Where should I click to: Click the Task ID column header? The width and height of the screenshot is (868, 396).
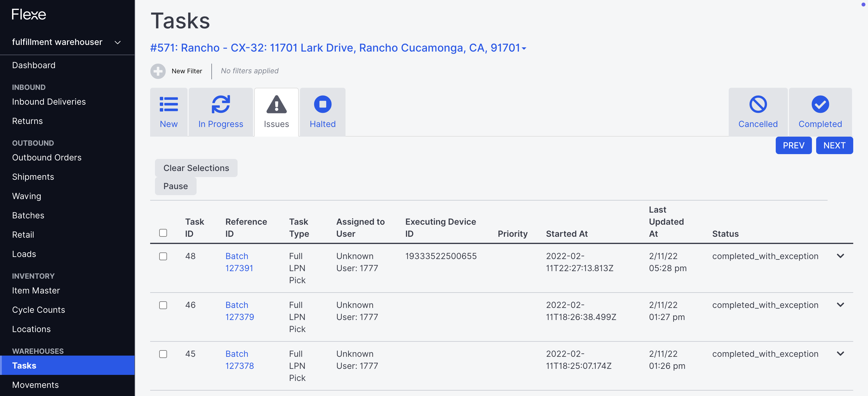[194, 228]
